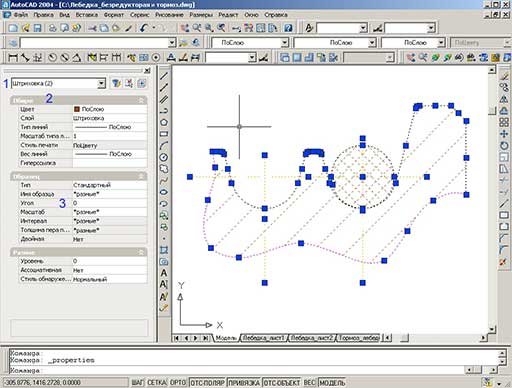Toggle СЕТКА grid display in status bar

[x=156, y=382]
